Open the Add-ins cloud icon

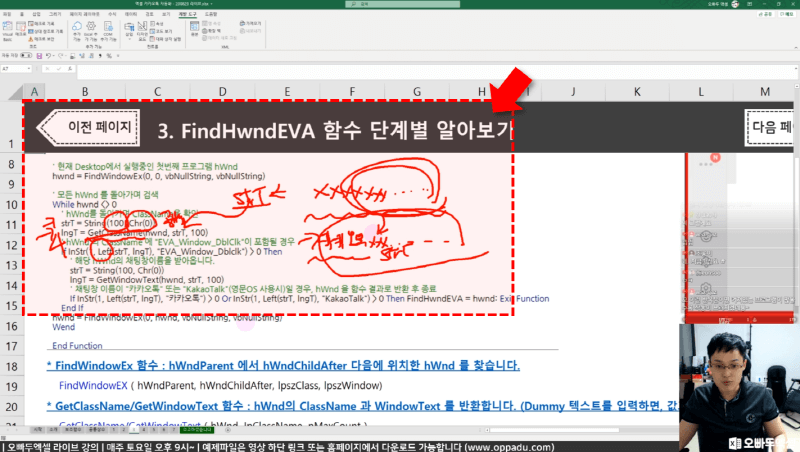pyautogui.click(x=77, y=31)
